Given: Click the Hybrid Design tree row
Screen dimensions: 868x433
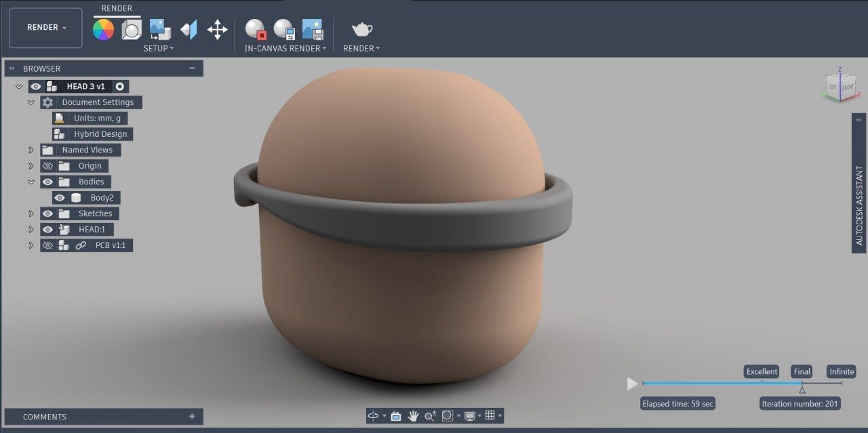Looking at the screenshot, I should [x=93, y=134].
